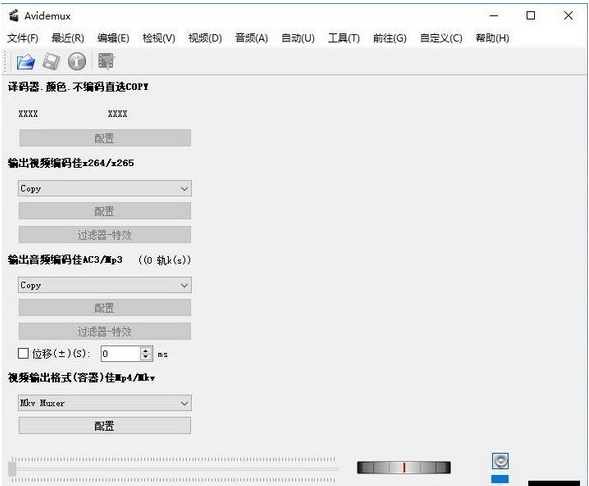Minimize the Avidemux window
This screenshot has height=486, width=589.
[494, 16]
